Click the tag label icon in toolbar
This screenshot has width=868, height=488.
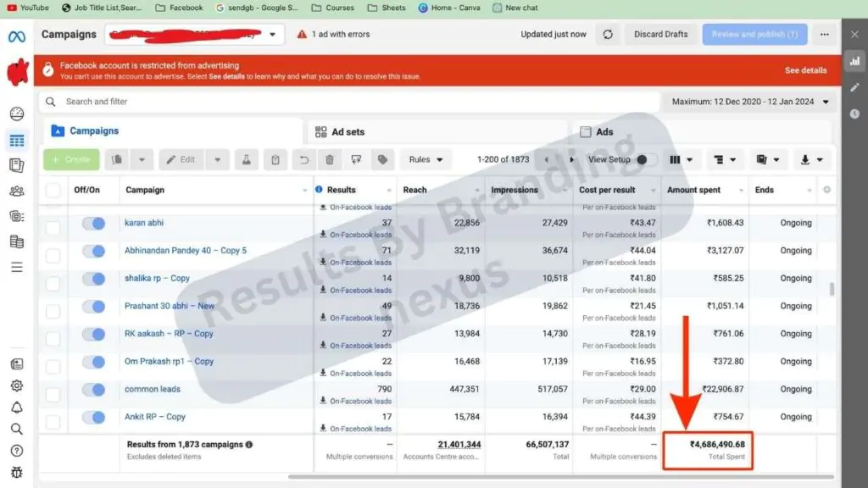click(x=382, y=159)
